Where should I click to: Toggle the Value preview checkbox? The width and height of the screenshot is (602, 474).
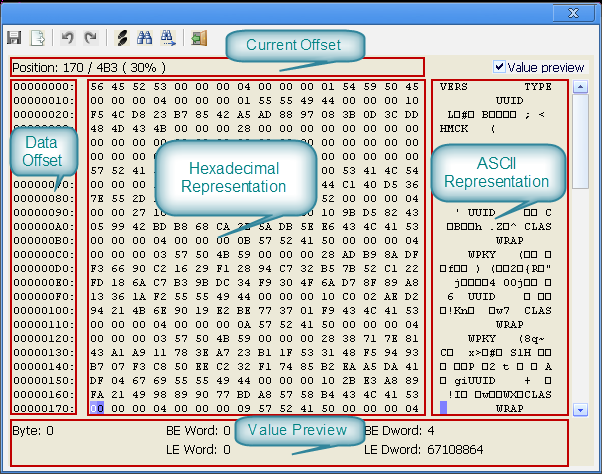coord(501,67)
